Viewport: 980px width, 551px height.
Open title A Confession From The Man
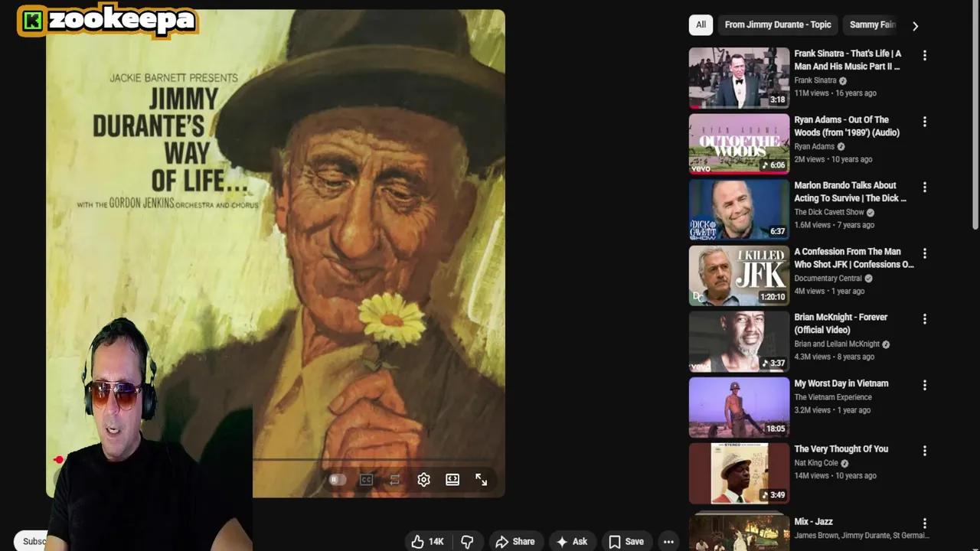tap(854, 257)
